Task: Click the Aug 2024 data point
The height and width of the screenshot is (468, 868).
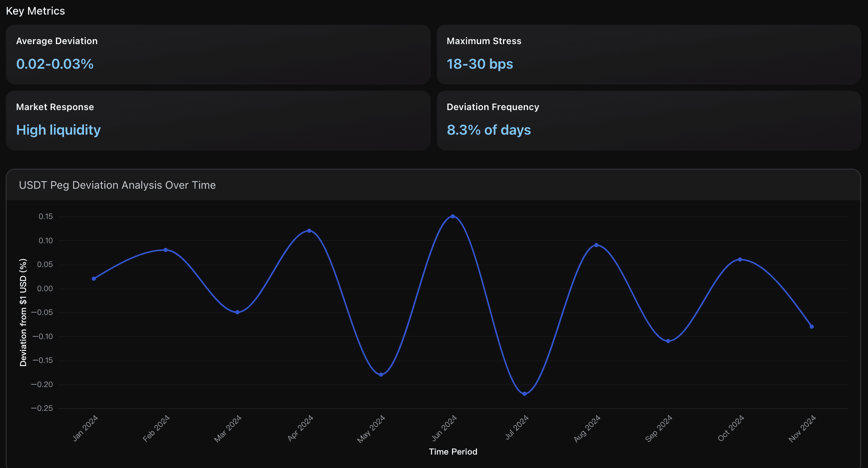Action: tap(596, 245)
